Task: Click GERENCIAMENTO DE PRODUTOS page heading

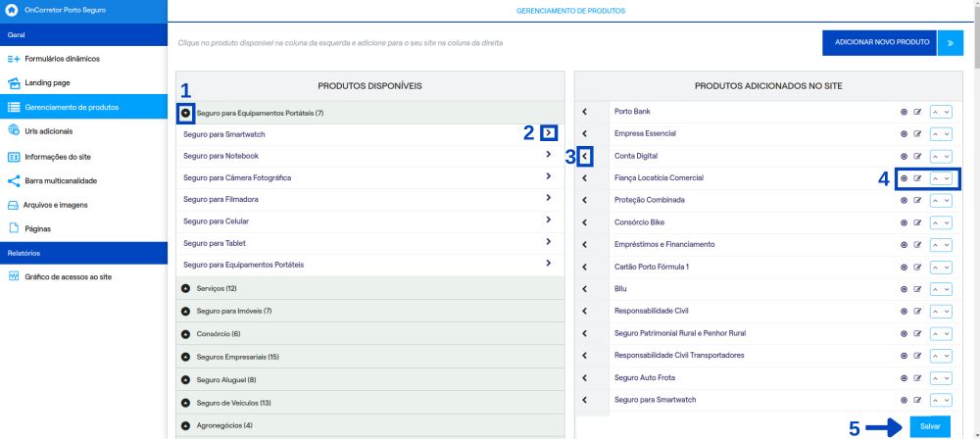Action: click(570, 11)
